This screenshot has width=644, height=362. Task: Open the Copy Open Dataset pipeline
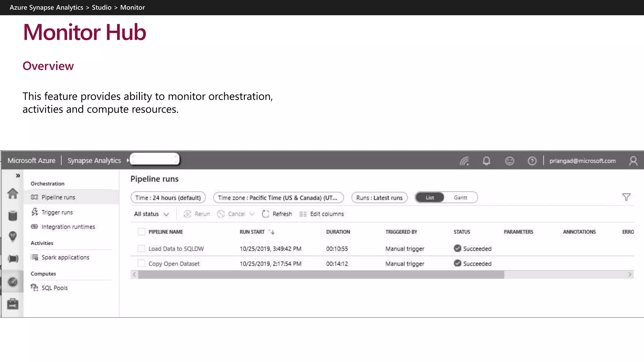point(174,264)
